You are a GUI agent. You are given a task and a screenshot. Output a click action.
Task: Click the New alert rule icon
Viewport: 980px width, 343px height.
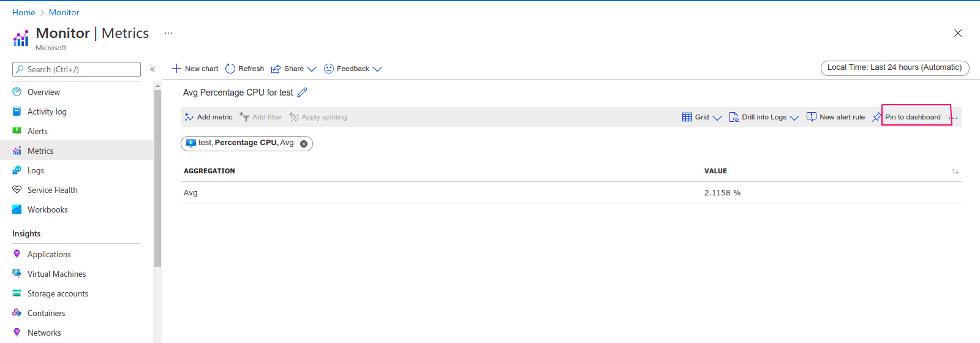[x=812, y=117]
